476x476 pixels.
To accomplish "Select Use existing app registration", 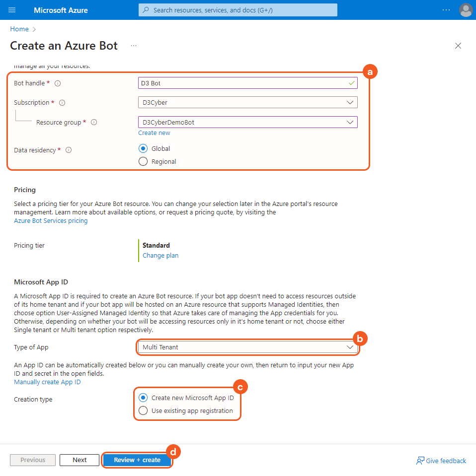I will [143, 410].
